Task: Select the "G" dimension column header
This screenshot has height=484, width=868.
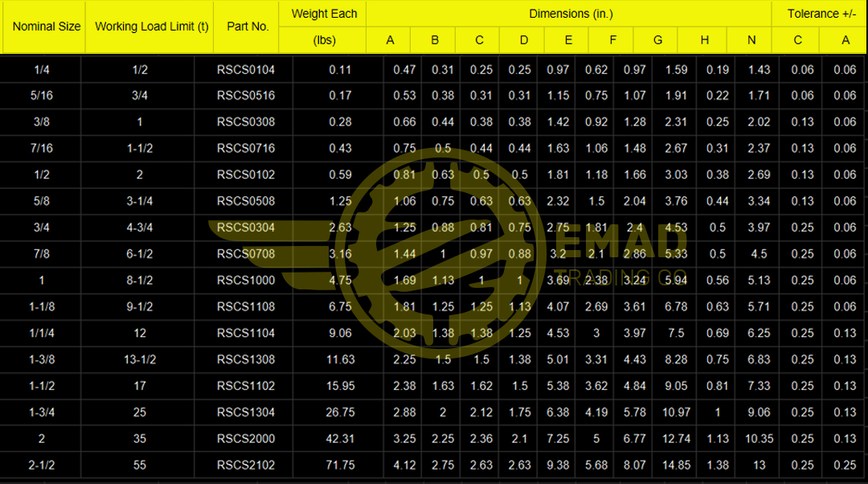Action: 657,40
